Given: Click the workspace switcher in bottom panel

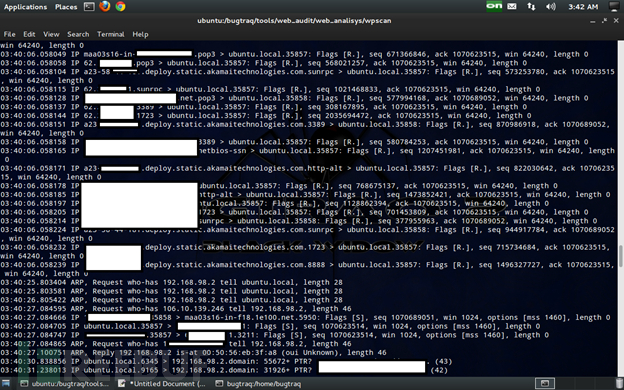Looking at the screenshot, I should click(545, 384).
